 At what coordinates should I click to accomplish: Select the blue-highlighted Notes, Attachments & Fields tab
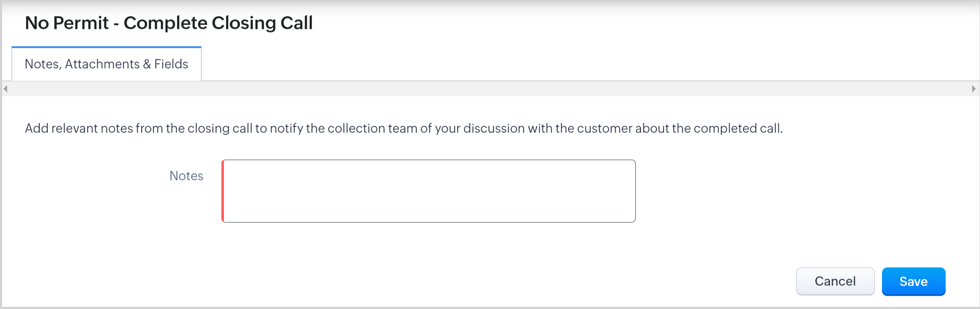pyautogui.click(x=106, y=64)
